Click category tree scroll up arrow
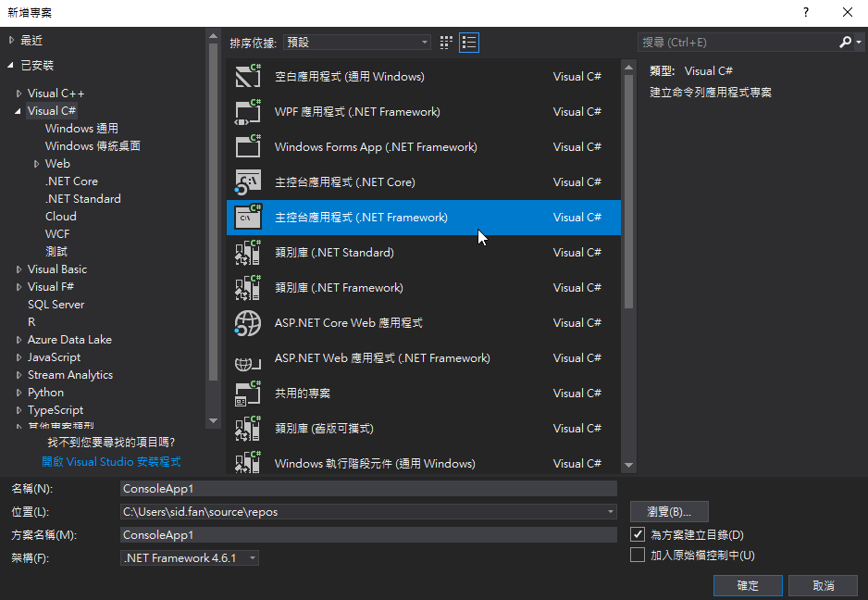Viewport: 868px width, 600px height. coord(213,36)
